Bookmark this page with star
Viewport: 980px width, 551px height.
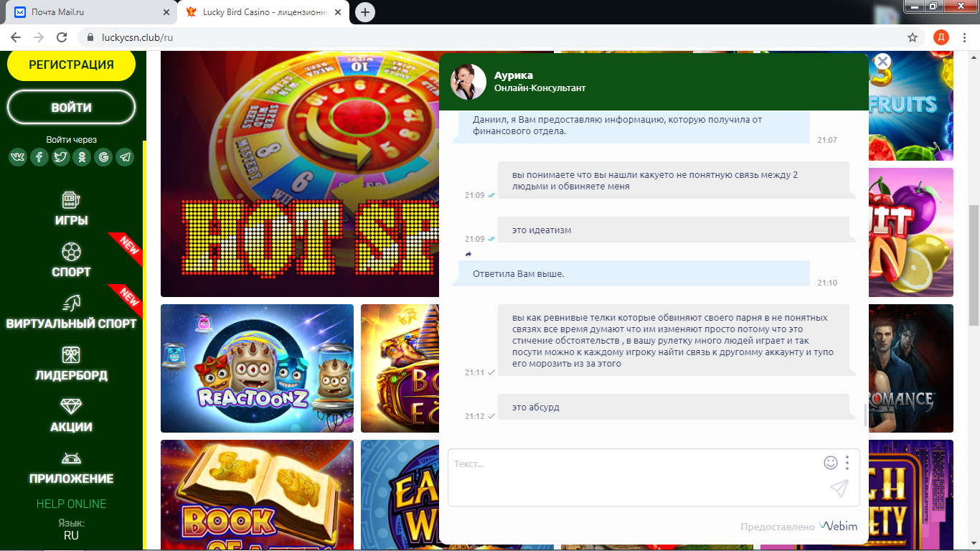tap(913, 37)
